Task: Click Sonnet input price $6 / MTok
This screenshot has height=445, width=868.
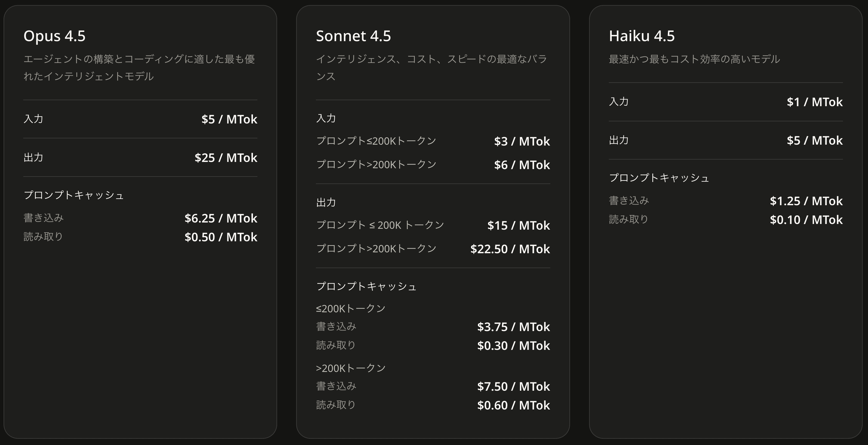Action: click(522, 165)
